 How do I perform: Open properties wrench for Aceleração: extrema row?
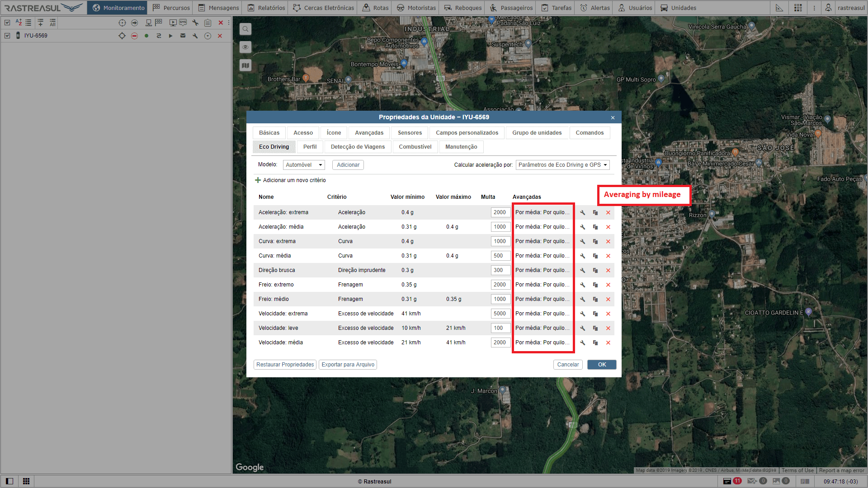coord(583,212)
